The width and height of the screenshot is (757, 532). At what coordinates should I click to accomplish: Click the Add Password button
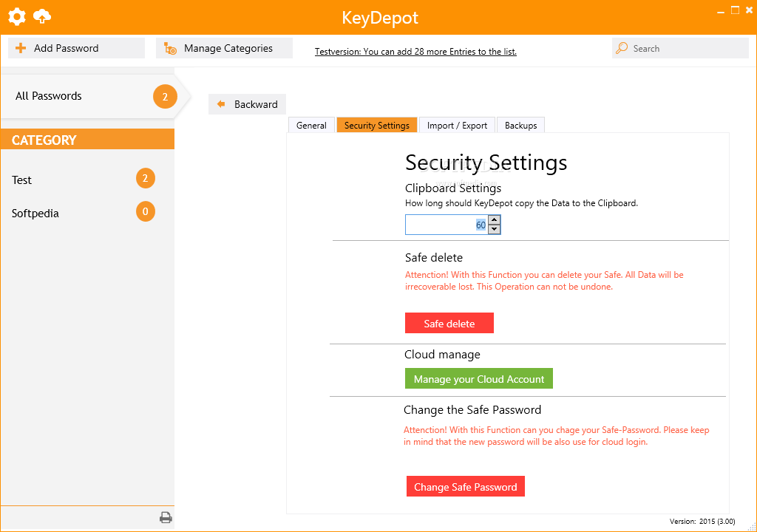point(76,48)
